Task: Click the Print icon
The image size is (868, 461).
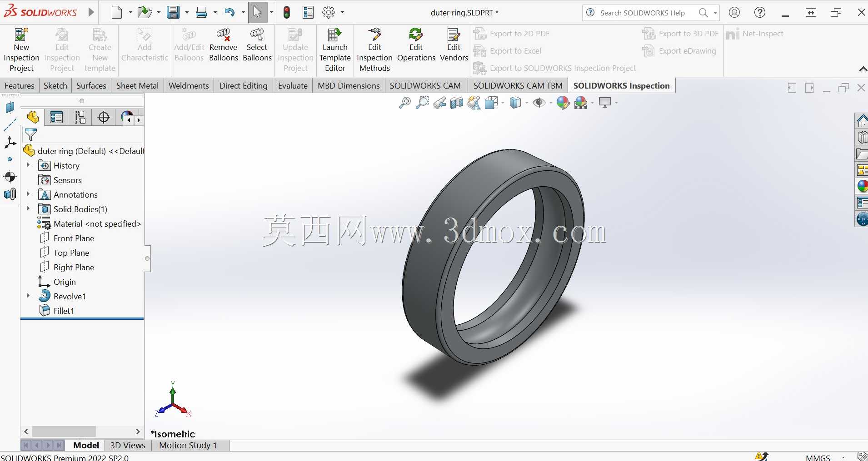Action: point(201,12)
